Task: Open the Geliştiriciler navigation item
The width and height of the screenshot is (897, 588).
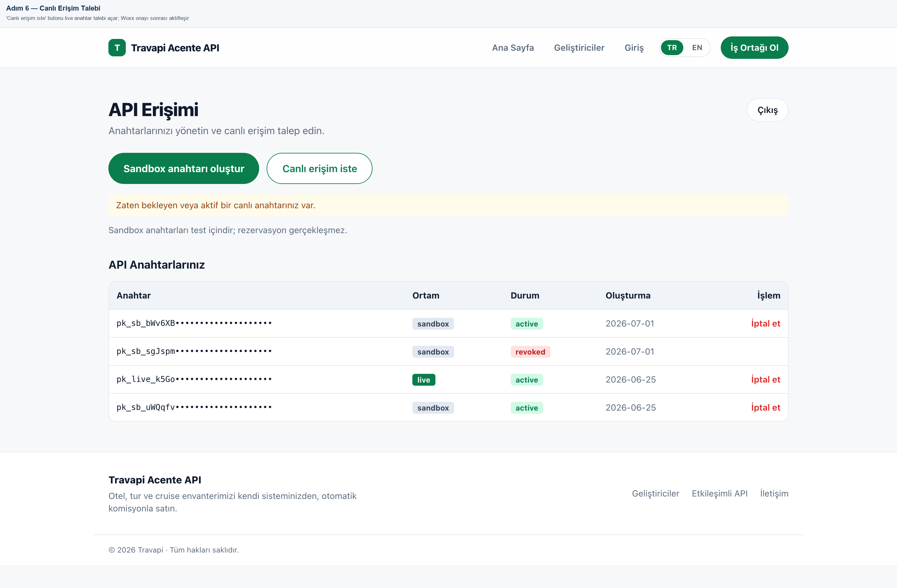Action: 579,48
